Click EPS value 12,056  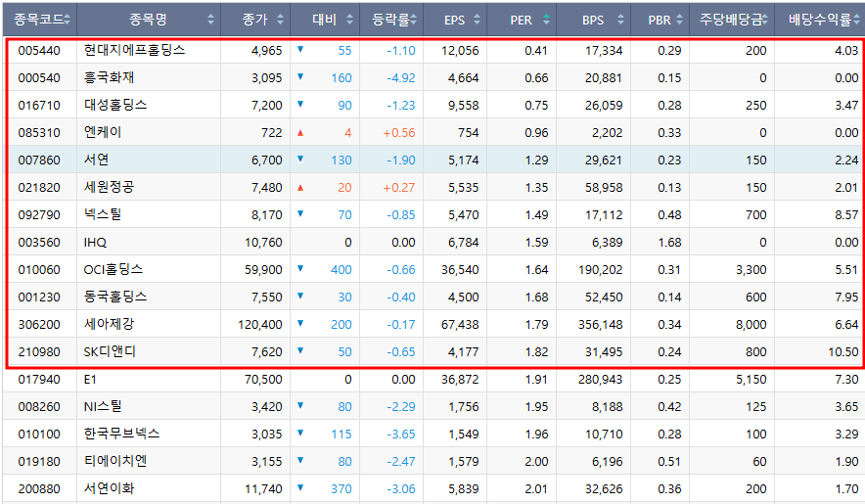tap(460, 51)
